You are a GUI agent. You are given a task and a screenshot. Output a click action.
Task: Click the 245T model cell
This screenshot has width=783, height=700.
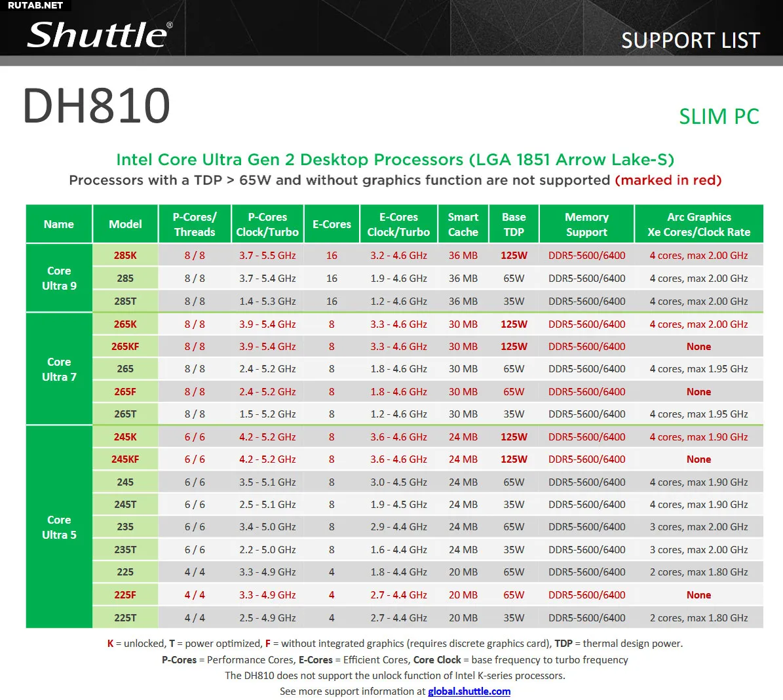(x=125, y=505)
